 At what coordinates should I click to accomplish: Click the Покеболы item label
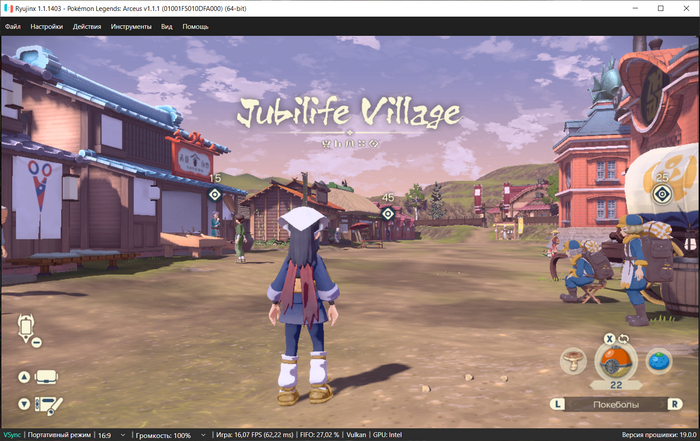pyautogui.click(x=616, y=405)
